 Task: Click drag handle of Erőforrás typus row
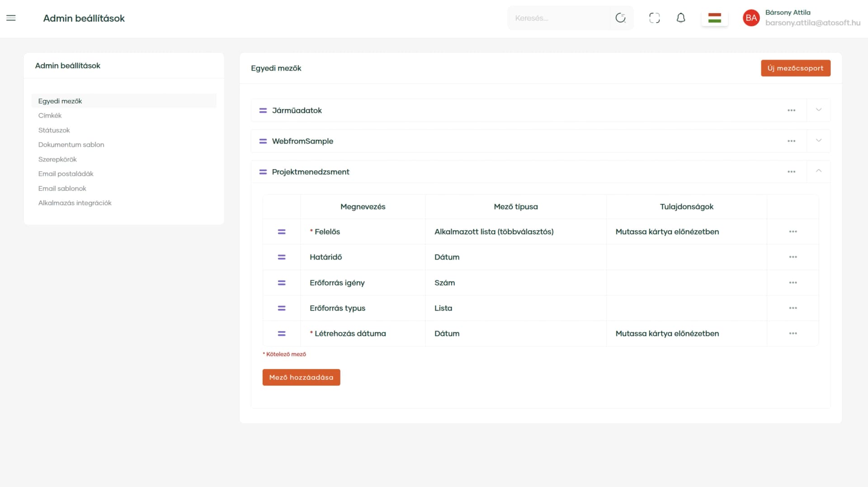[x=281, y=308]
